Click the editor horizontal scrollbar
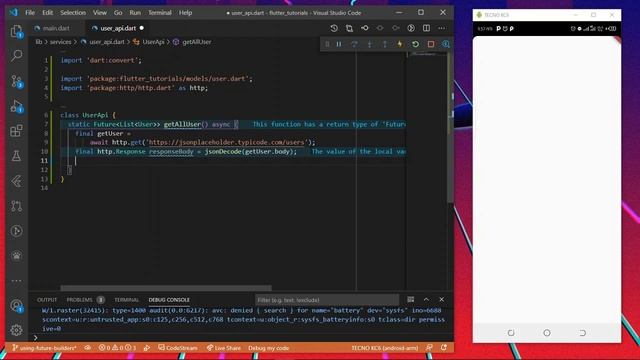 [166, 288]
